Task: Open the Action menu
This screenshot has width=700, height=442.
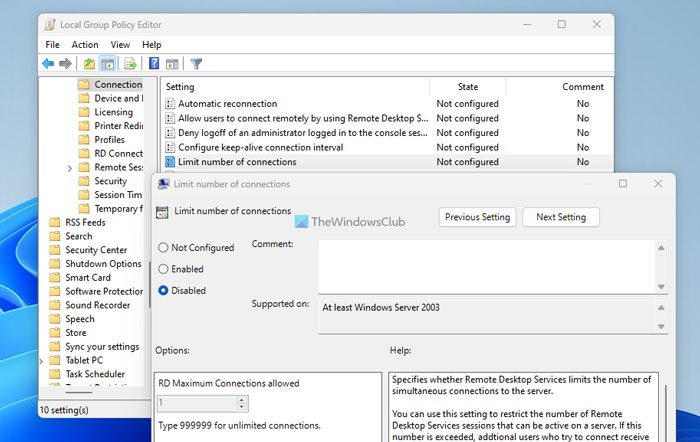Action: click(x=85, y=45)
